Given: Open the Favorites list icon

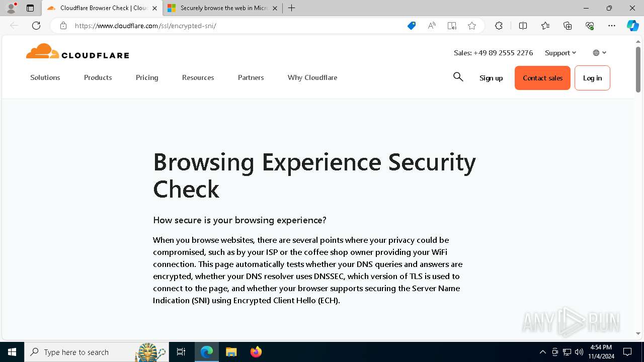Looking at the screenshot, I should (545, 26).
